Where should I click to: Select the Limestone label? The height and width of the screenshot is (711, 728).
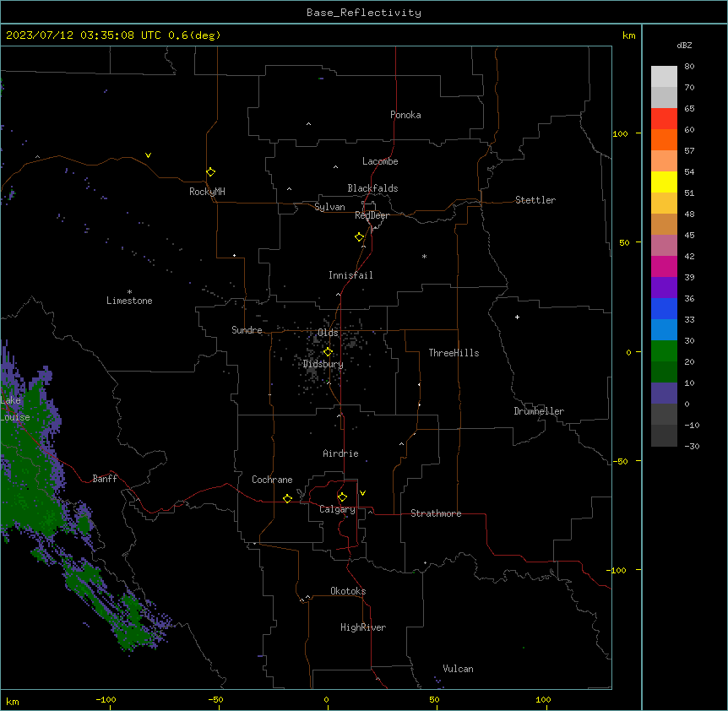coord(129,301)
